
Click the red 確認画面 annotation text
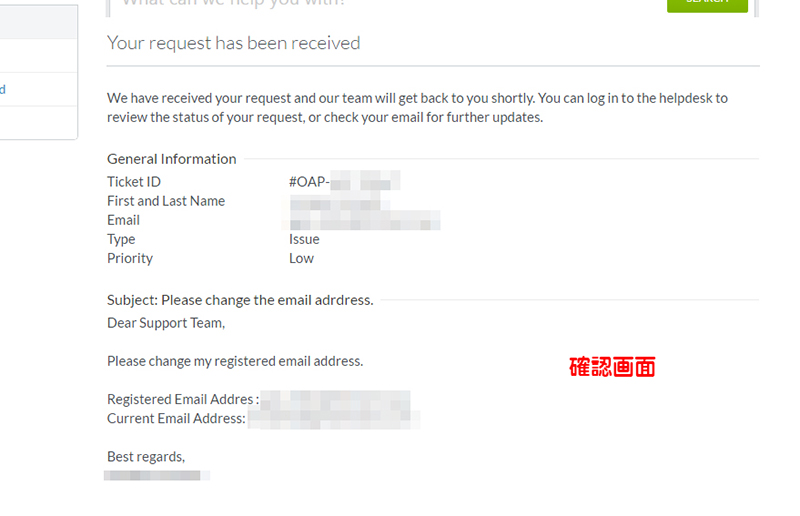click(612, 367)
